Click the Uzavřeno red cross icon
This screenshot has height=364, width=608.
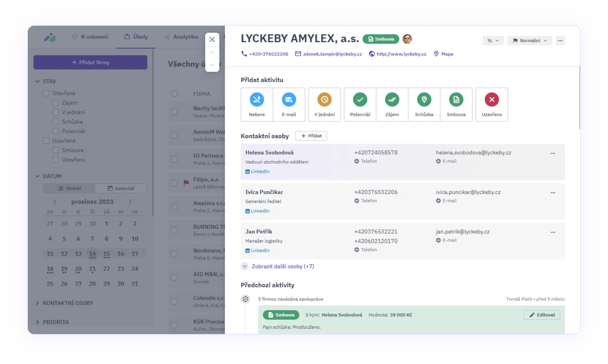[x=492, y=100]
